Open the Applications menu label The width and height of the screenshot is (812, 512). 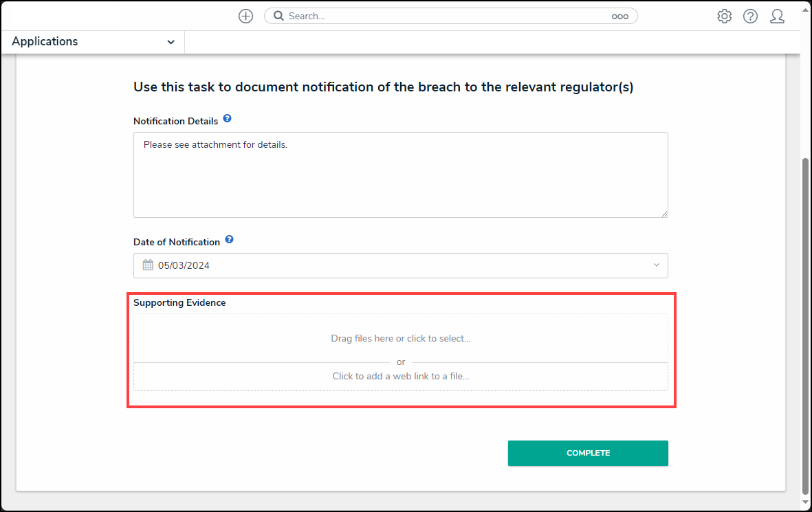(x=45, y=42)
